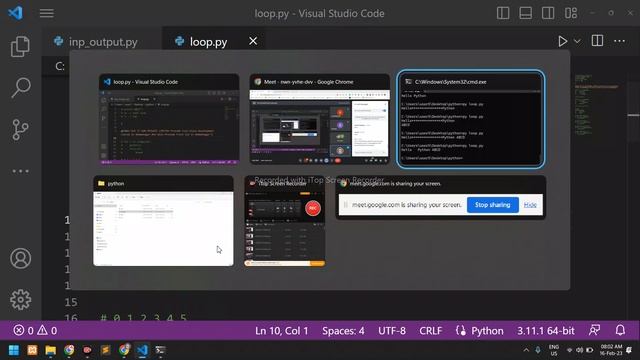Run the Python file with play button

coord(562,41)
